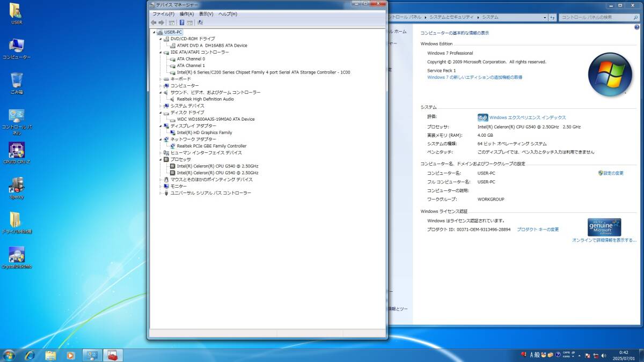Viewport: 644px width, 362px height.
Task: Click the プロセッサ category chip icon
Action: tap(166, 159)
